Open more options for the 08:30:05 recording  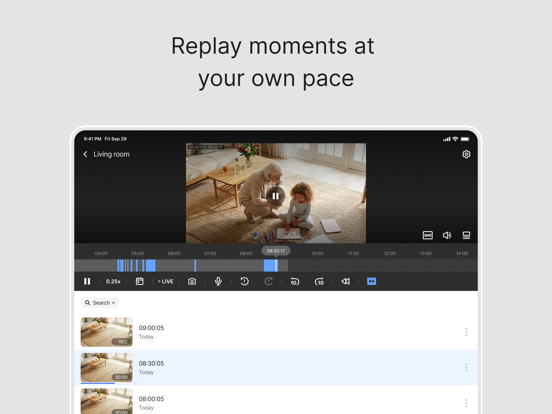(x=466, y=368)
